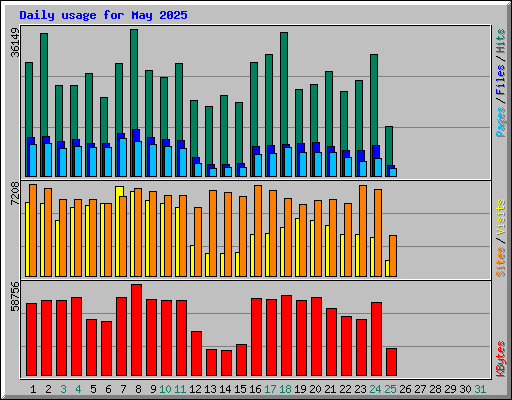Image resolution: width=512 pixels, height=400 pixels.
Task: Click green weekend day label 24
Action: 375,389
